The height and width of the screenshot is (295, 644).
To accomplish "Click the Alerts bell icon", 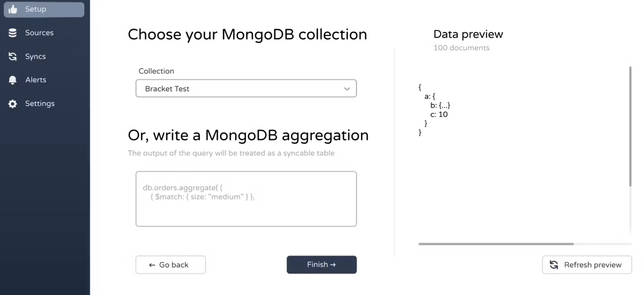I will click(x=12, y=80).
